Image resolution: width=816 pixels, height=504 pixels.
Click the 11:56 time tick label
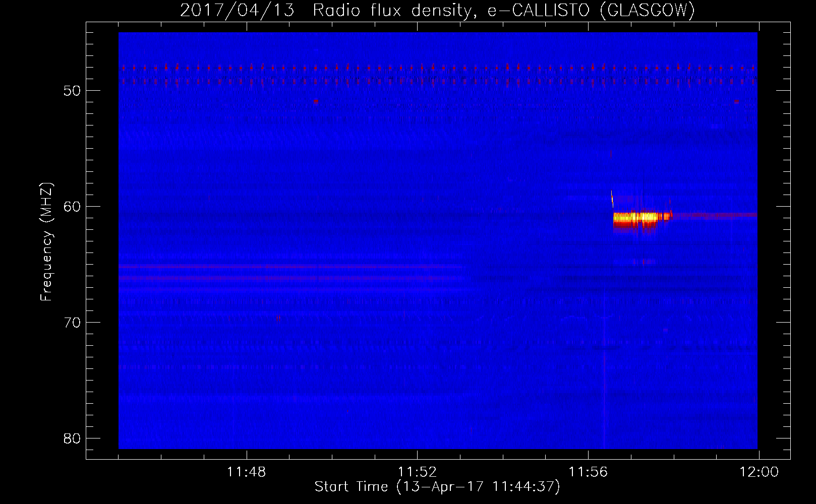click(588, 472)
